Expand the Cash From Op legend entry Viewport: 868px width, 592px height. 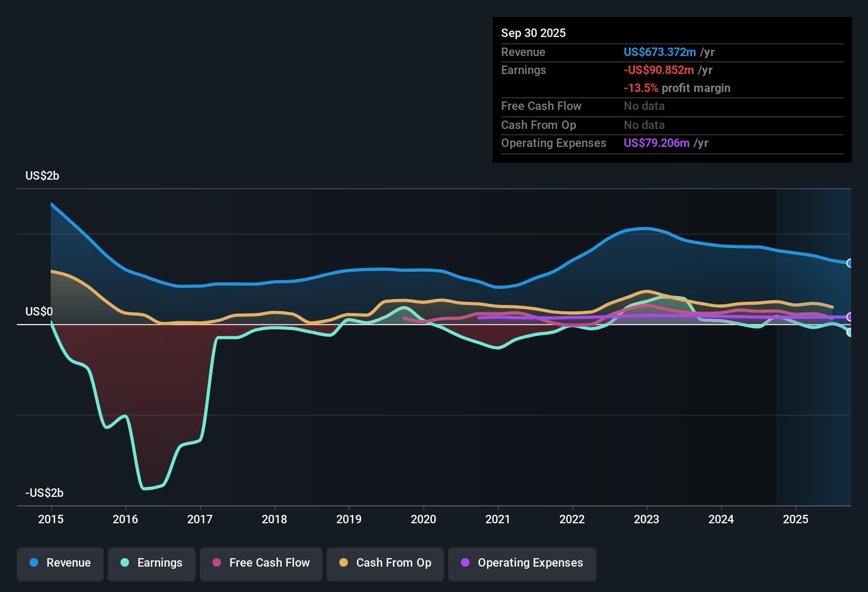coord(385,563)
